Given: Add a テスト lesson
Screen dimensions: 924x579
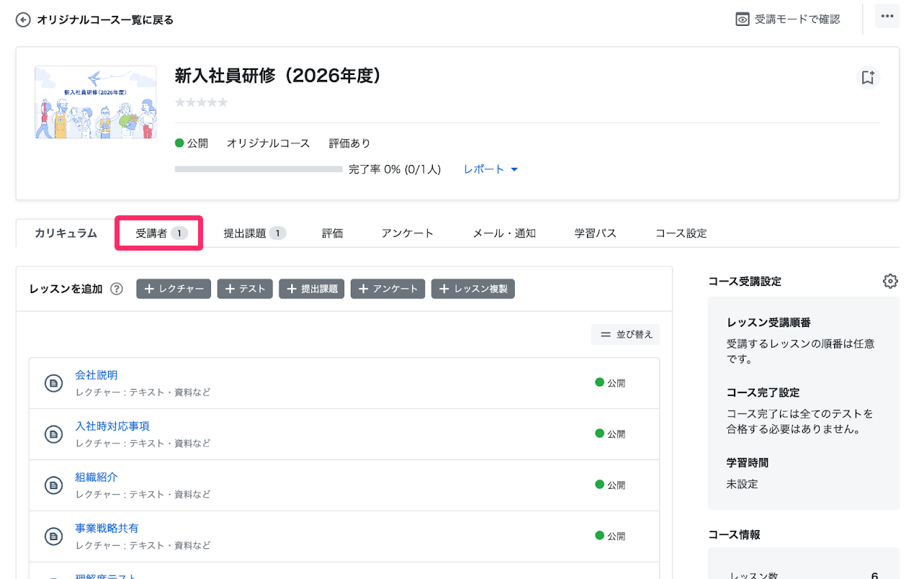Looking at the screenshot, I should pyautogui.click(x=245, y=289).
